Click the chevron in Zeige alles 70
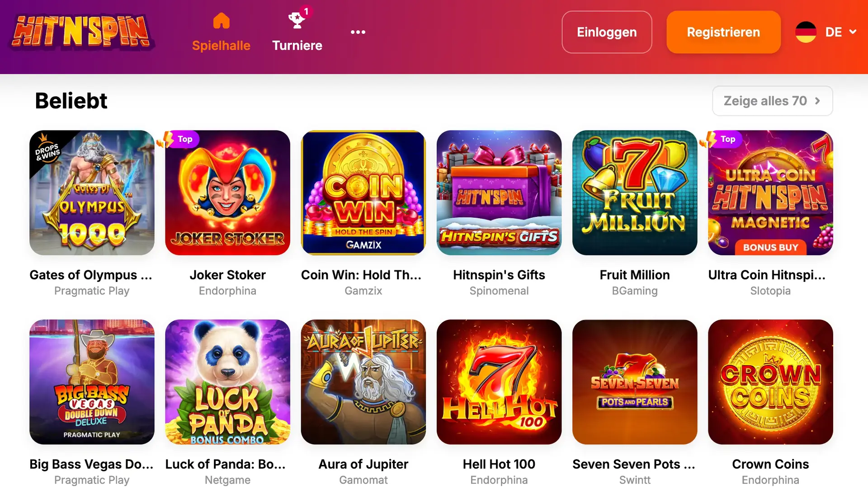 tap(817, 101)
